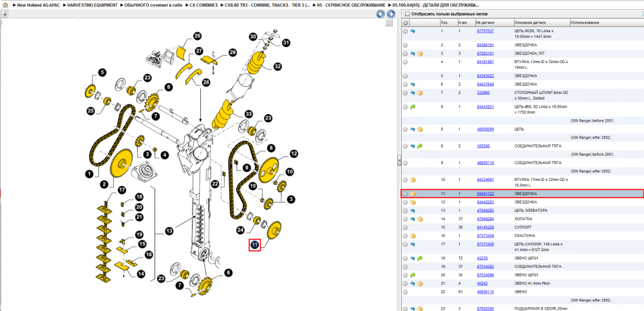Click the add-all circle icon in table header

pyautogui.click(x=405, y=22)
